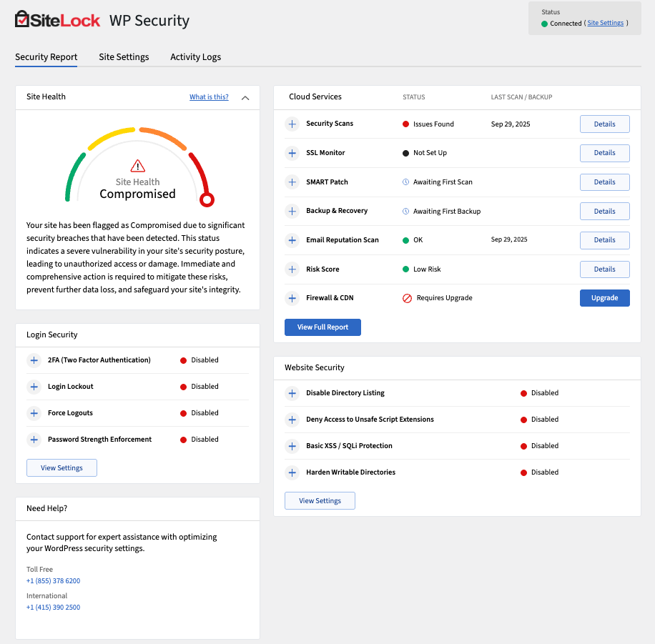This screenshot has height=644, width=655.
Task: Click the SiteLock logo
Action: 57,20
